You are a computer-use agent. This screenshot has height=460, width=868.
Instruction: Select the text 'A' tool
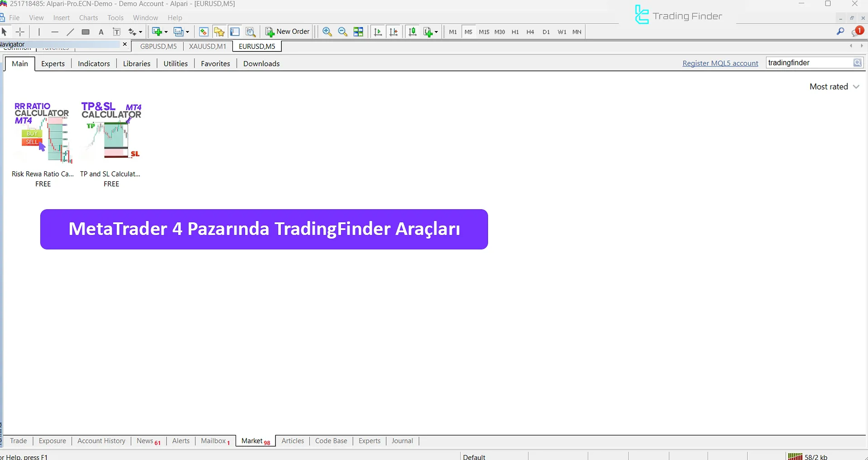tap(101, 32)
